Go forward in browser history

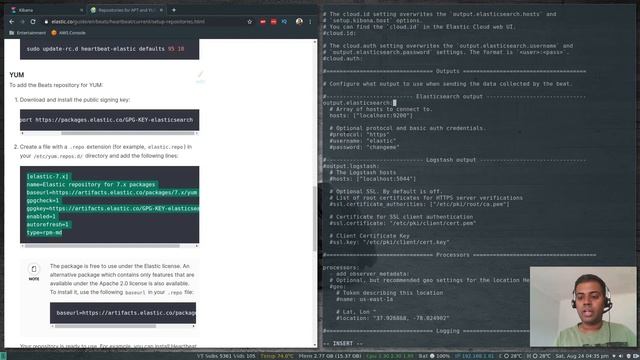[x=22, y=22]
